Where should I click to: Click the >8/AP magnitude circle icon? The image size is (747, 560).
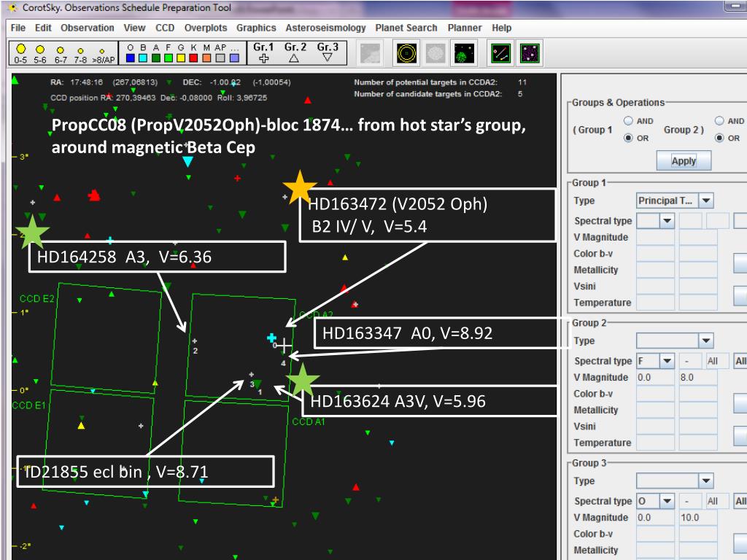[x=102, y=51]
